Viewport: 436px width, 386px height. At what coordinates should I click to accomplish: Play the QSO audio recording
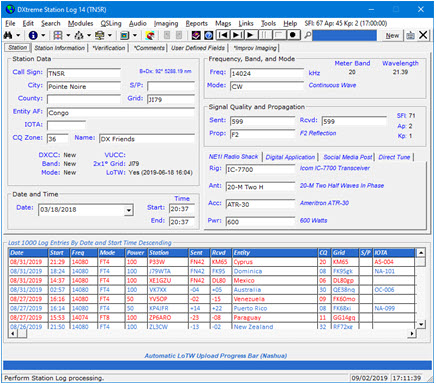tap(251, 35)
